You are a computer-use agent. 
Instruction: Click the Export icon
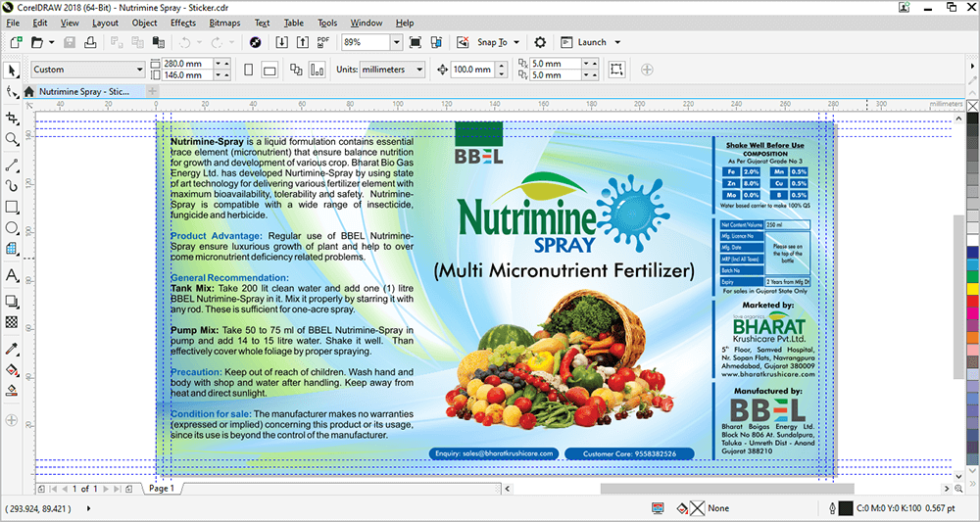pyautogui.click(x=303, y=42)
